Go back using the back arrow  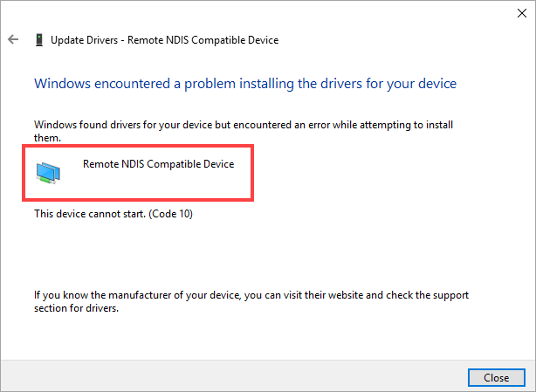tap(13, 40)
